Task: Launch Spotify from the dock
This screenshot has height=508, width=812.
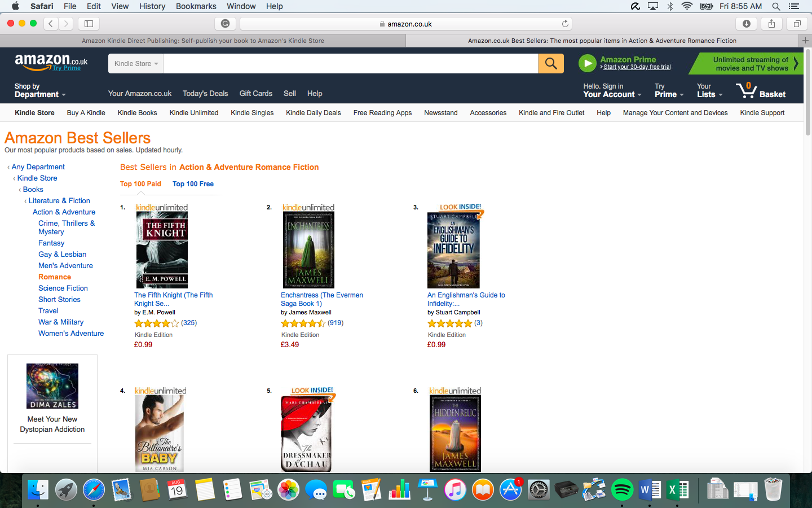Action: [622, 490]
